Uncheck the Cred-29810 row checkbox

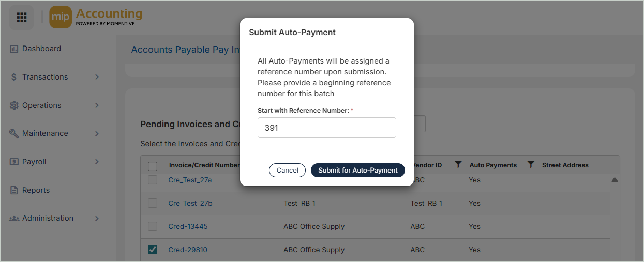click(153, 250)
